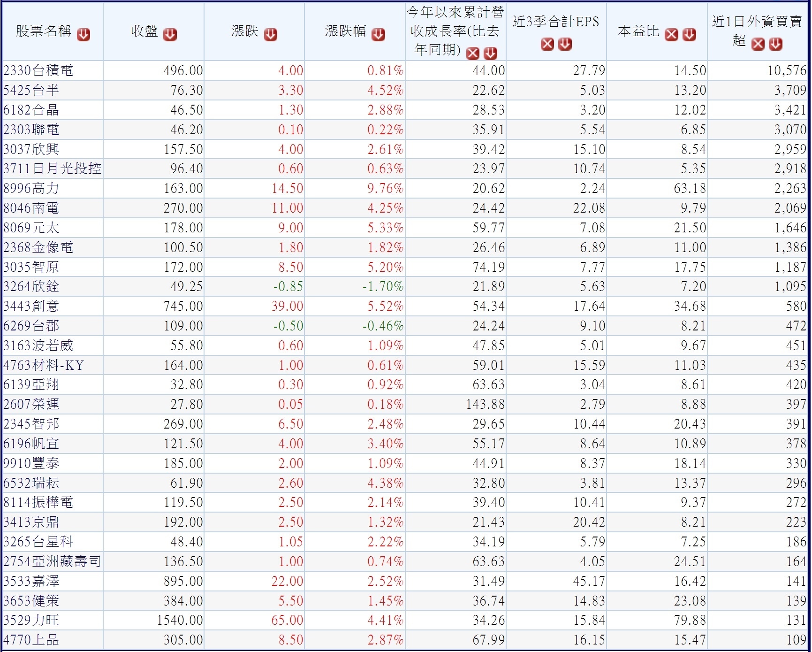
Task: Select 嘉澤 EPS value 45.17
Action: tap(589, 582)
